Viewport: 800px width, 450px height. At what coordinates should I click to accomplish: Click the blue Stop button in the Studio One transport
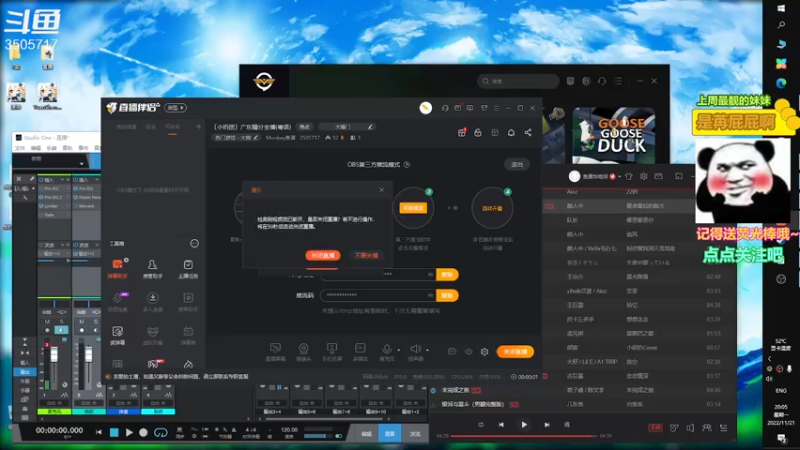pos(114,433)
